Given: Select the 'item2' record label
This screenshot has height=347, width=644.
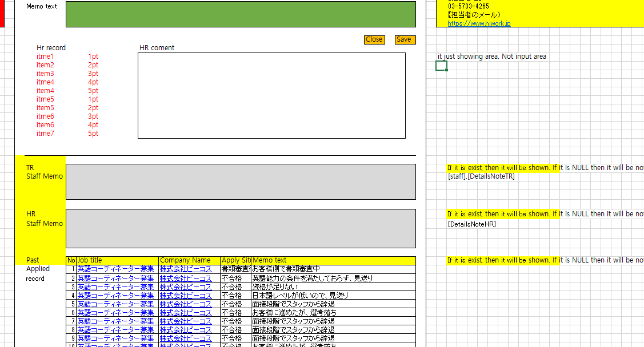Looking at the screenshot, I should point(45,65).
